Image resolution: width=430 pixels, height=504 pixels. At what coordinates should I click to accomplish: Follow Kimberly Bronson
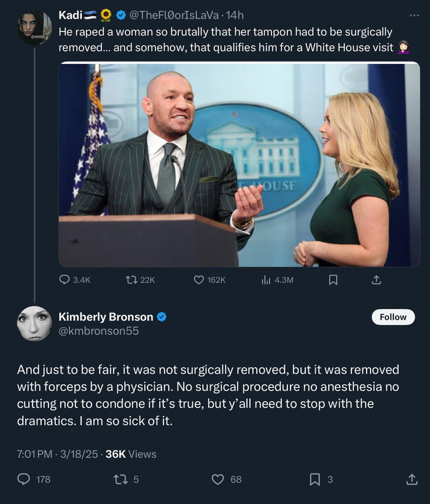tap(393, 317)
